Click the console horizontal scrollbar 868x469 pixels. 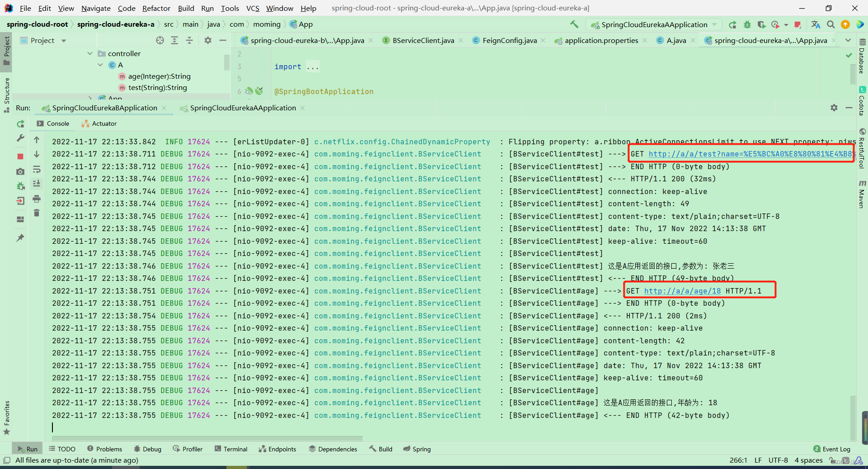207,438
